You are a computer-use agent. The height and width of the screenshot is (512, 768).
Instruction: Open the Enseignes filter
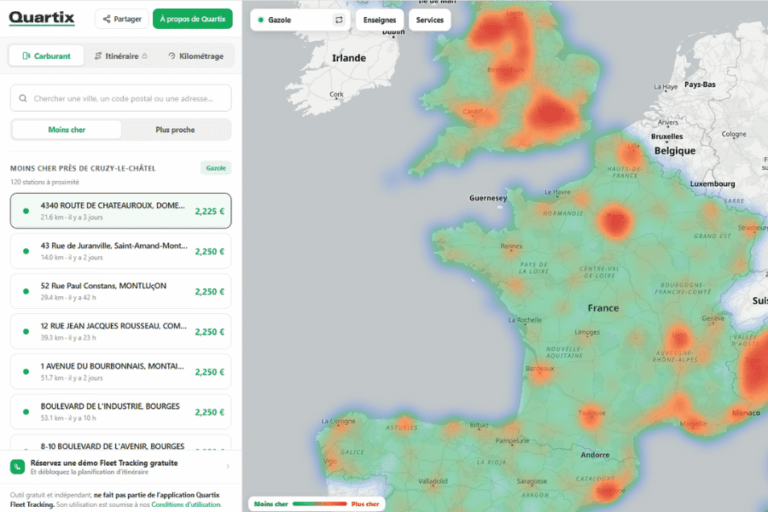point(380,20)
